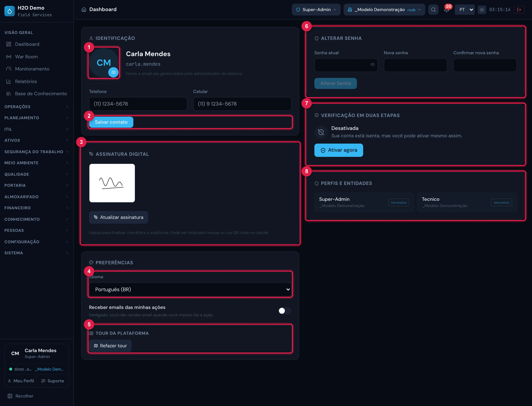
Task: Click the red logout icon
Action: point(519,10)
